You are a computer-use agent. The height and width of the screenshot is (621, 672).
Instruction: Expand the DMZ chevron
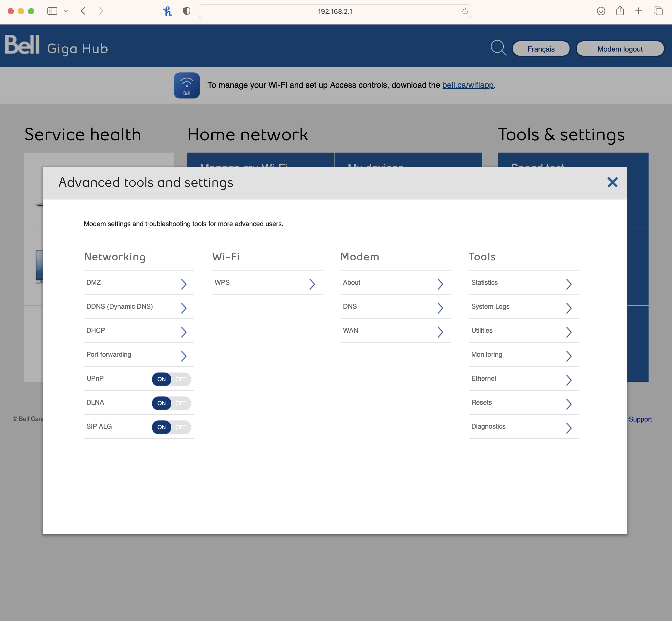(183, 284)
